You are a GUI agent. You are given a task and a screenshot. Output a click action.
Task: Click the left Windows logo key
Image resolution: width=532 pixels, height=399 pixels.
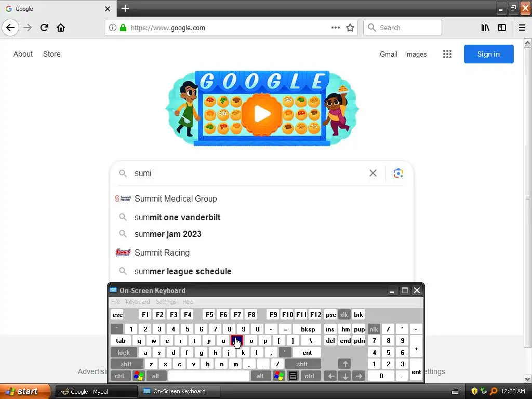coord(139,376)
